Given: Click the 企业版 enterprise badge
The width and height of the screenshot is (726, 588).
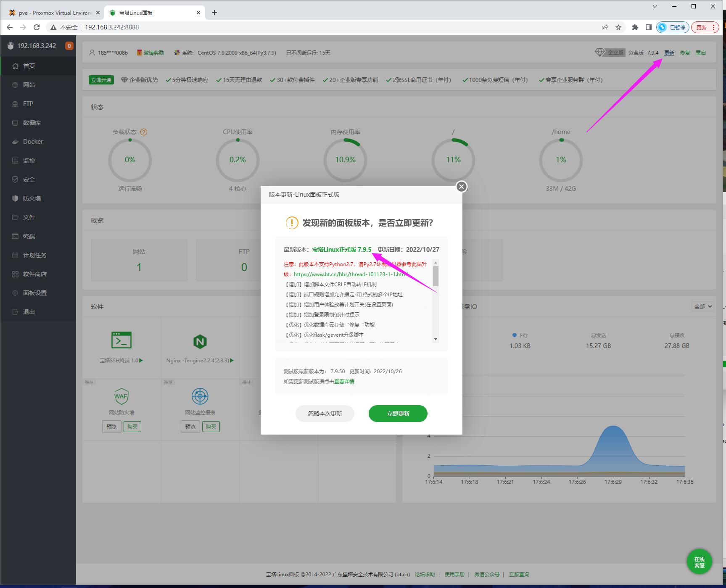Looking at the screenshot, I should coord(610,53).
